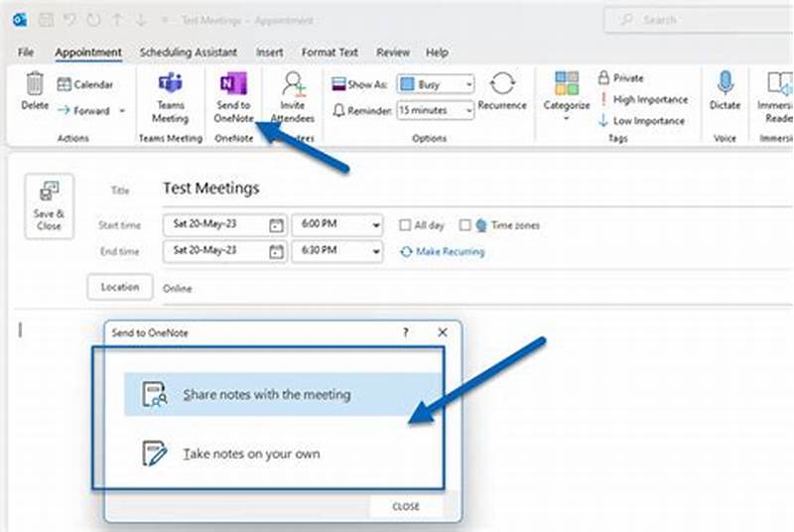Viewport: 794px width, 532px height.
Task: Open the File menu
Action: point(26,53)
